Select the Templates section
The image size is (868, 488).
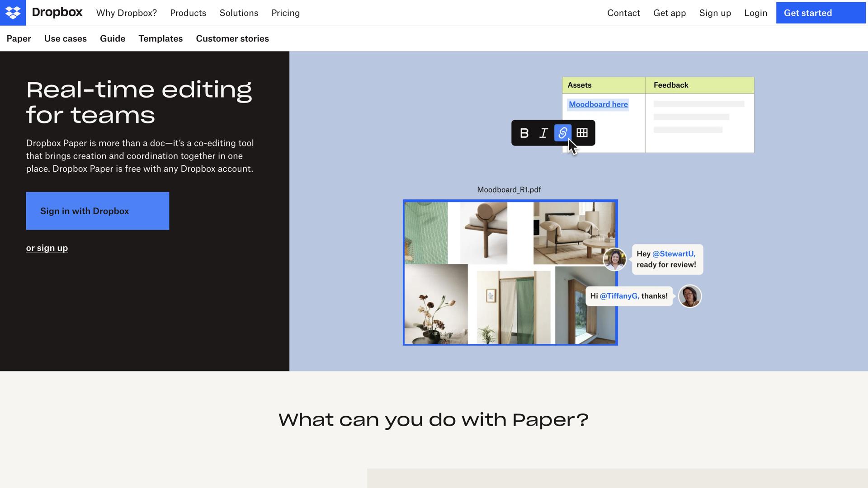click(160, 38)
